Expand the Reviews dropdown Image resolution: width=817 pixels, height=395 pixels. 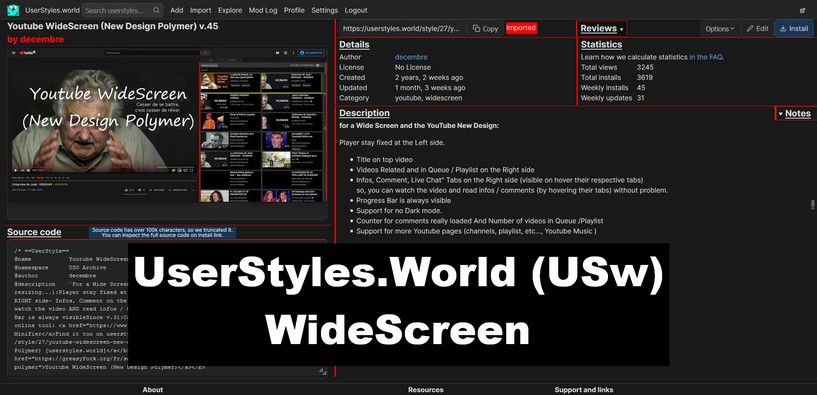pos(602,29)
